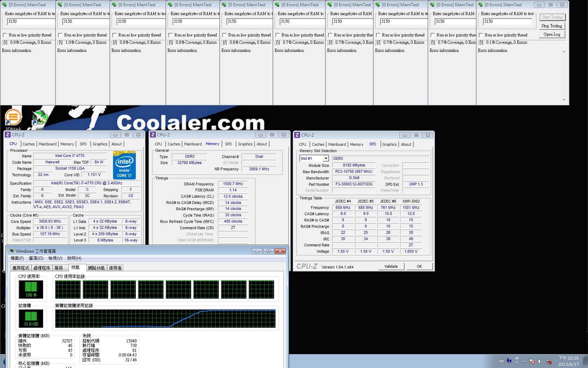Show hidden system tray icons arrow
The height and width of the screenshot is (368, 588).
click(x=524, y=361)
